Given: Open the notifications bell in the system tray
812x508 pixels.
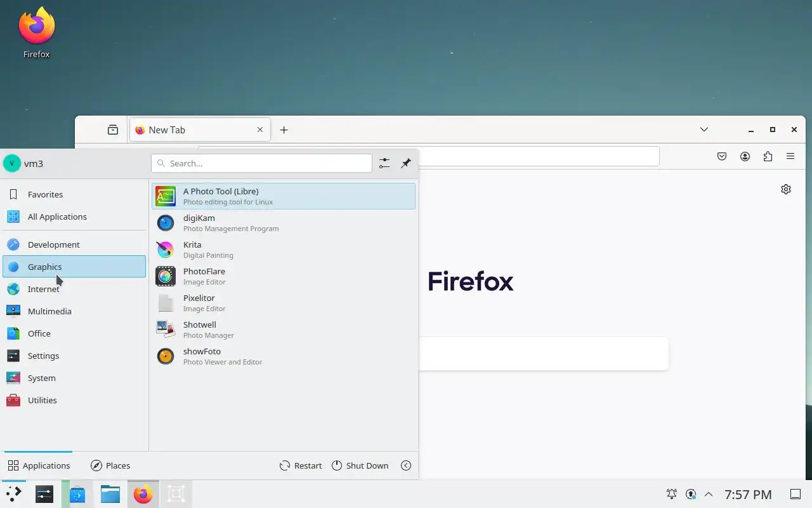Looking at the screenshot, I should (x=671, y=494).
